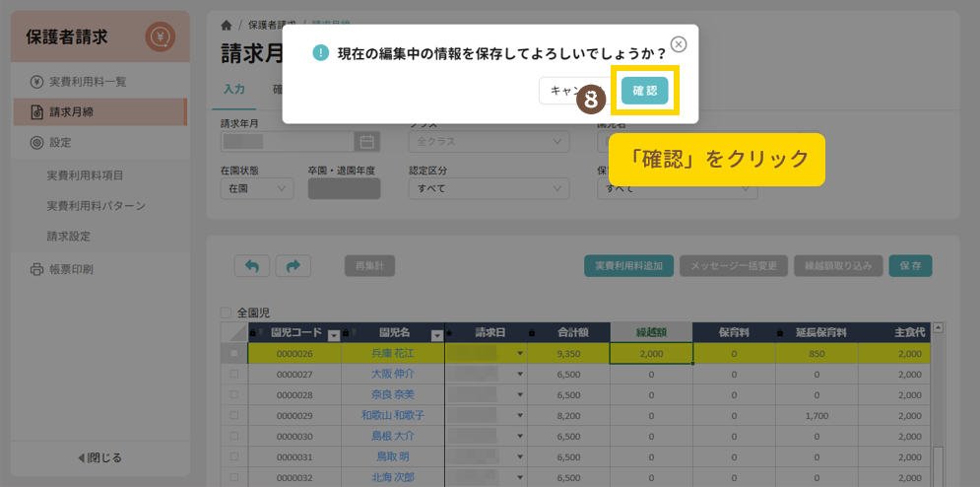Click the yen circle icon beside 保護者請求

(160, 37)
